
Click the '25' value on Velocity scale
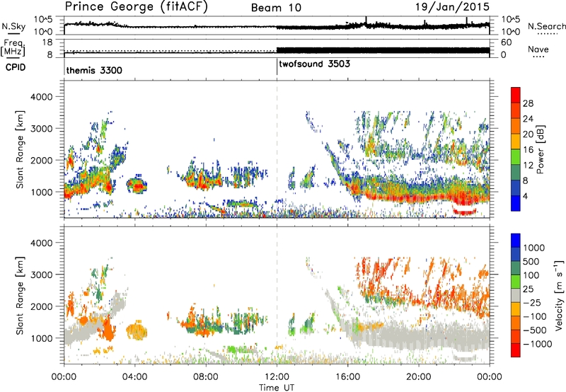pos(528,289)
